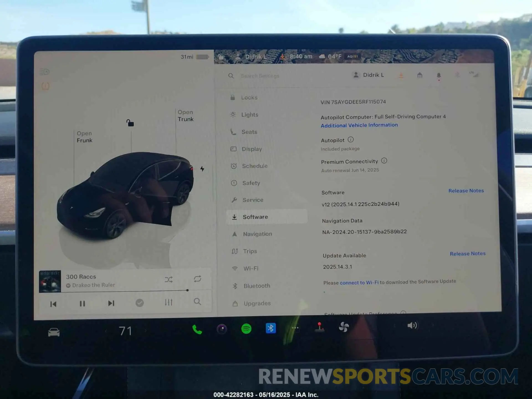Tap the tire pressure warning icon

point(45,86)
